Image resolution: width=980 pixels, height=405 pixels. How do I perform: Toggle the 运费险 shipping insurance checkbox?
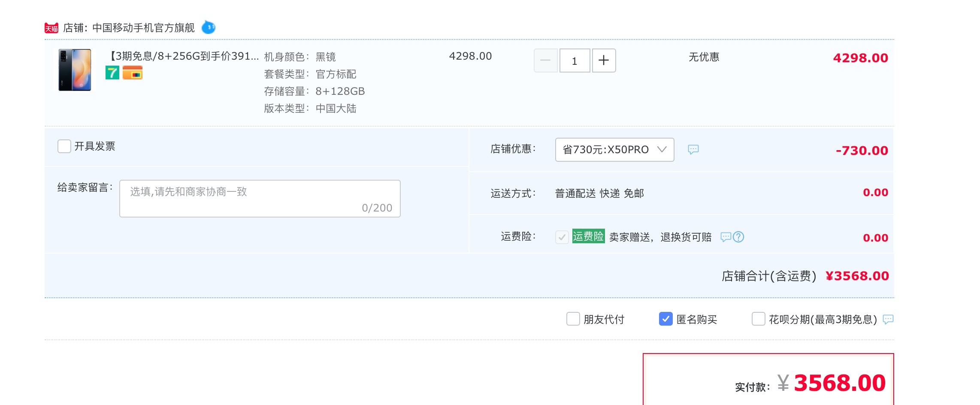(x=562, y=237)
